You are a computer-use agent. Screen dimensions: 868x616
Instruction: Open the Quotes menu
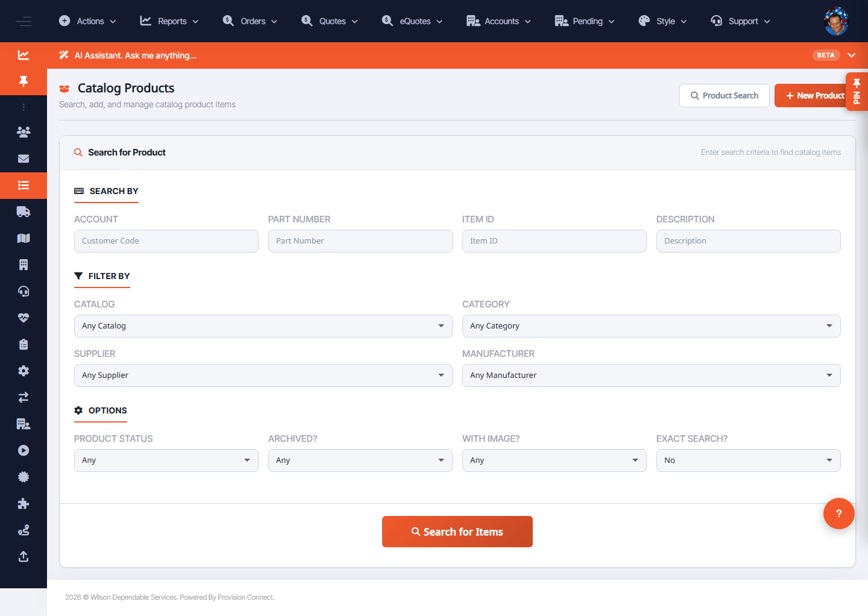pos(330,21)
